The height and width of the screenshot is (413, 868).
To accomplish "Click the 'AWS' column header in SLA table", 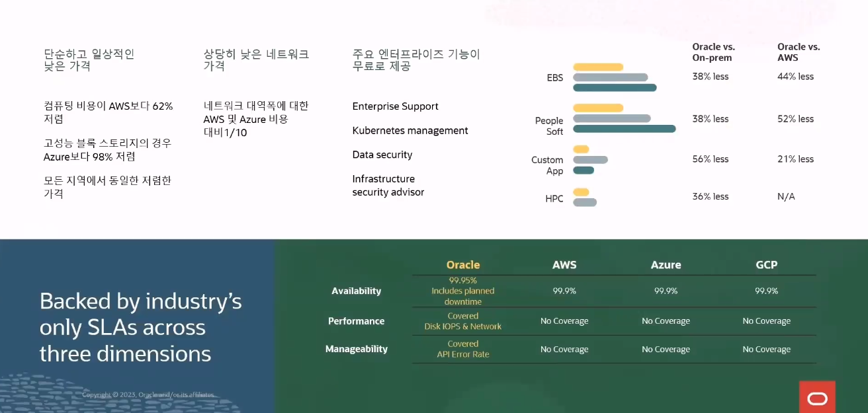I will pyautogui.click(x=564, y=265).
